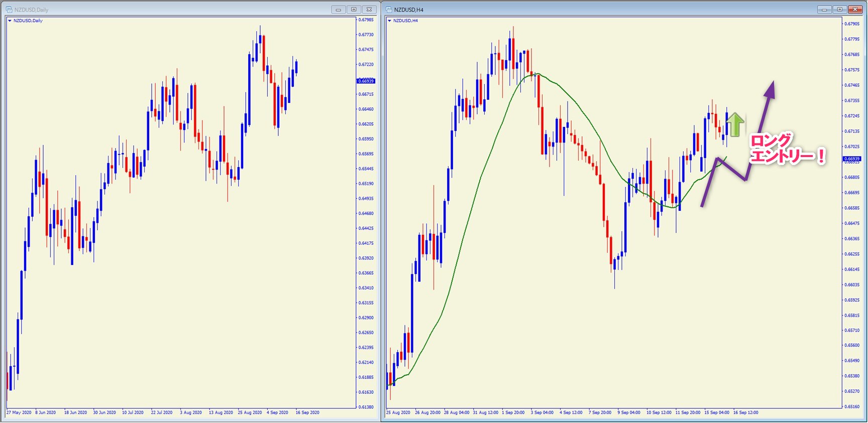This screenshot has height=423, width=868.
Task: Click time label 4 Sep 12:00 on H4 chart
Action: tap(571, 412)
